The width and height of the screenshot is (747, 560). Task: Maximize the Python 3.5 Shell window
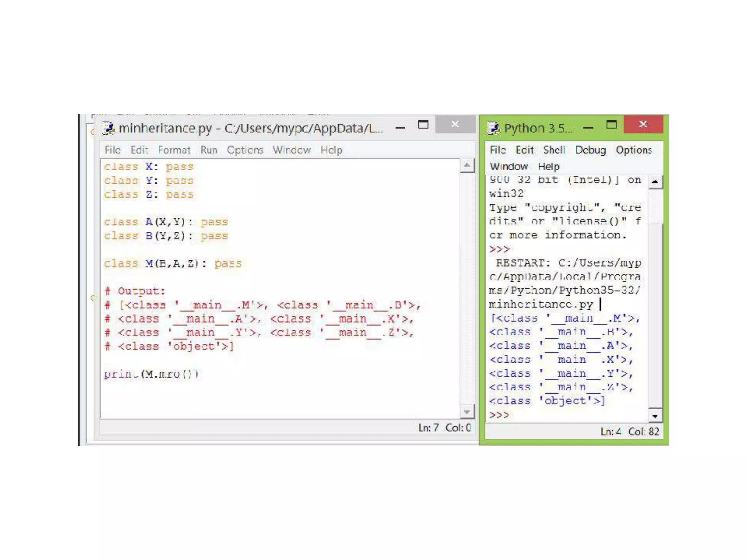[612, 125]
